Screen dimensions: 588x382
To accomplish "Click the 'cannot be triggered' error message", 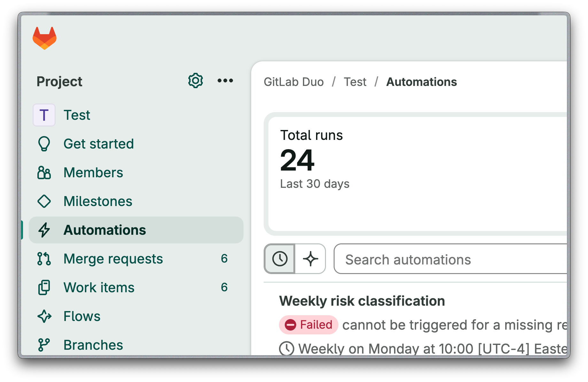I will pyautogui.click(x=454, y=325).
